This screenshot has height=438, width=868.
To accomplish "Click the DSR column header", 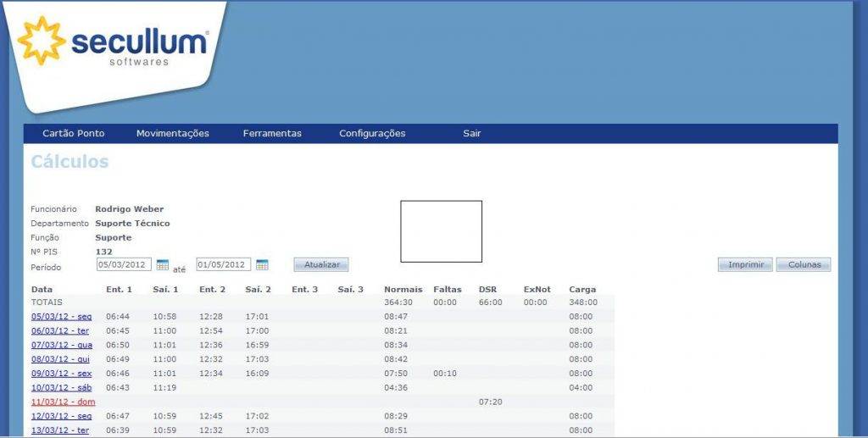I will point(487,289).
